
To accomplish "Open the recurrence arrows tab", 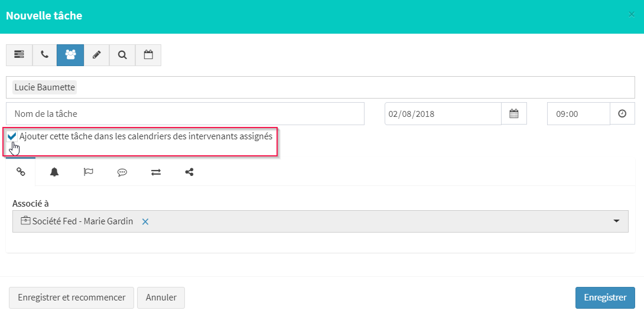I will [x=155, y=172].
